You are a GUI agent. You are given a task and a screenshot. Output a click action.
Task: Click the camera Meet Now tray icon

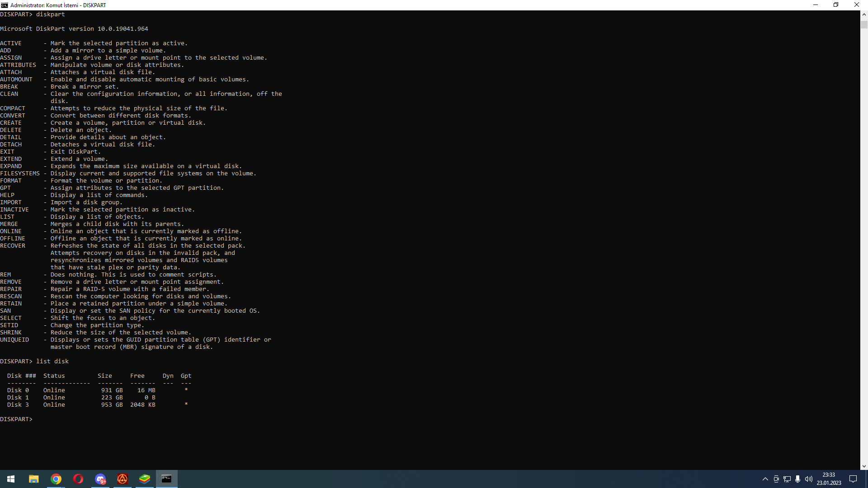(776, 479)
